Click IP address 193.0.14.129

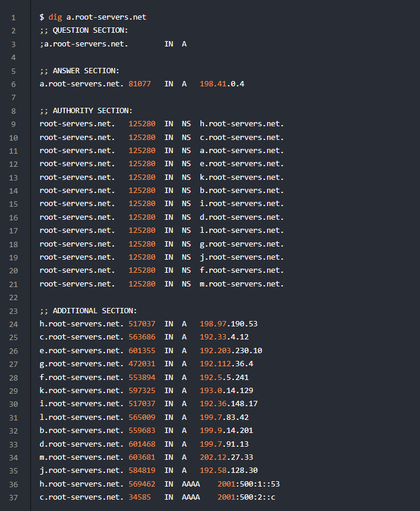click(x=227, y=391)
